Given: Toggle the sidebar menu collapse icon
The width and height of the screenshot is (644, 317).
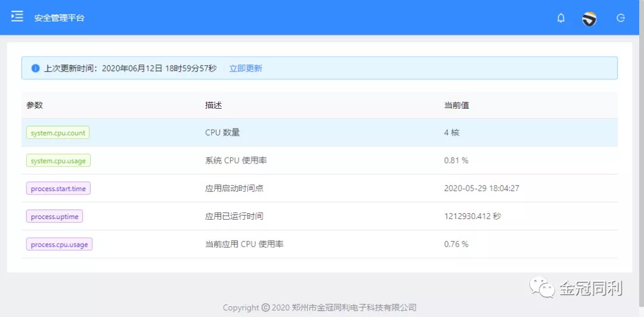Looking at the screenshot, I should click(x=17, y=17).
